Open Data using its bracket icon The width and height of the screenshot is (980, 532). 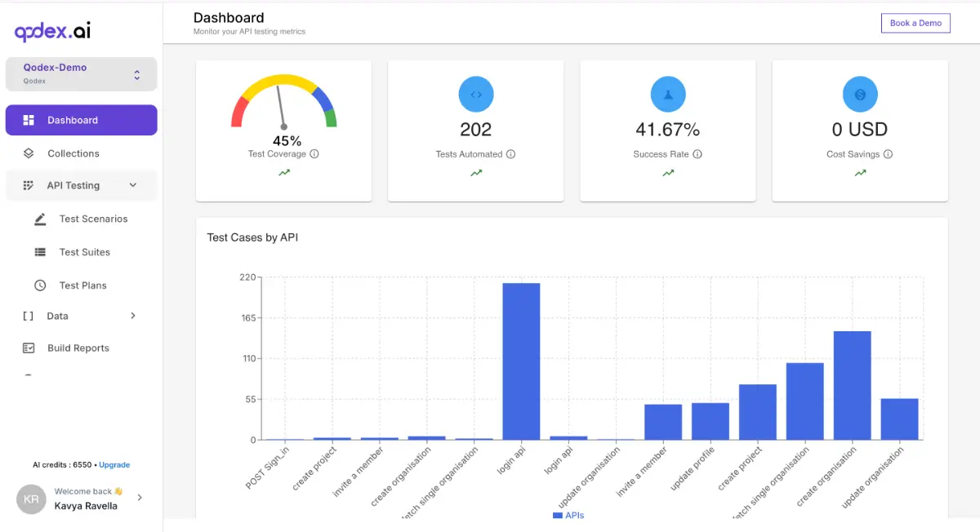[x=29, y=316]
